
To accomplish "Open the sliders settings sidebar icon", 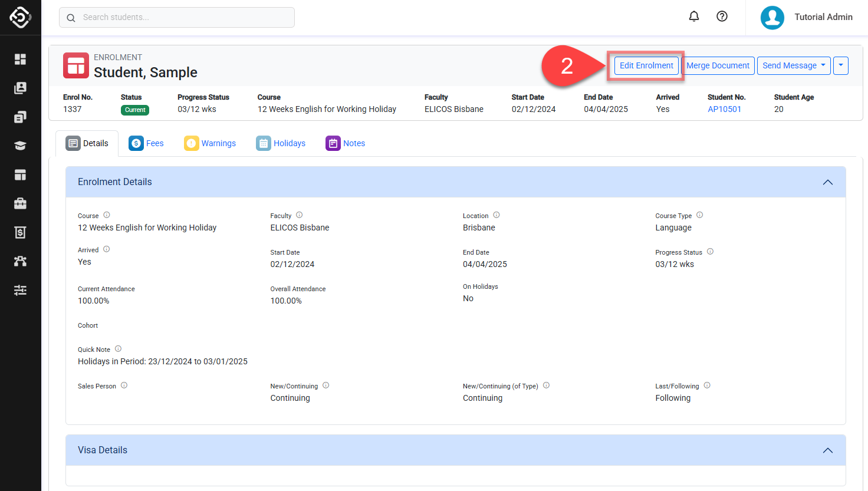I will click(20, 290).
